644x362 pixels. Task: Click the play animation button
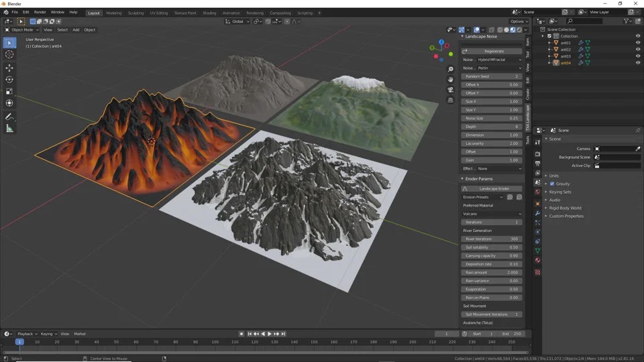pos(270,334)
